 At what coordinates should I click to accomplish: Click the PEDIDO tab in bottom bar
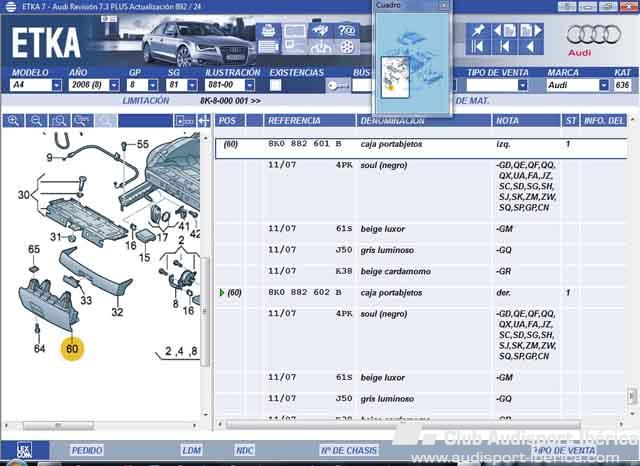(x=87, y=450)
